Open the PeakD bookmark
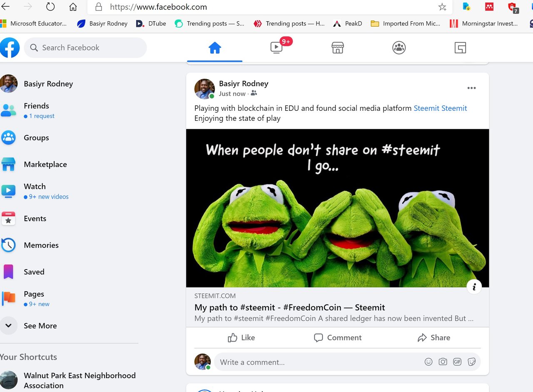The image size is (533, 392). pyautogui.click(x=348, y=24)
